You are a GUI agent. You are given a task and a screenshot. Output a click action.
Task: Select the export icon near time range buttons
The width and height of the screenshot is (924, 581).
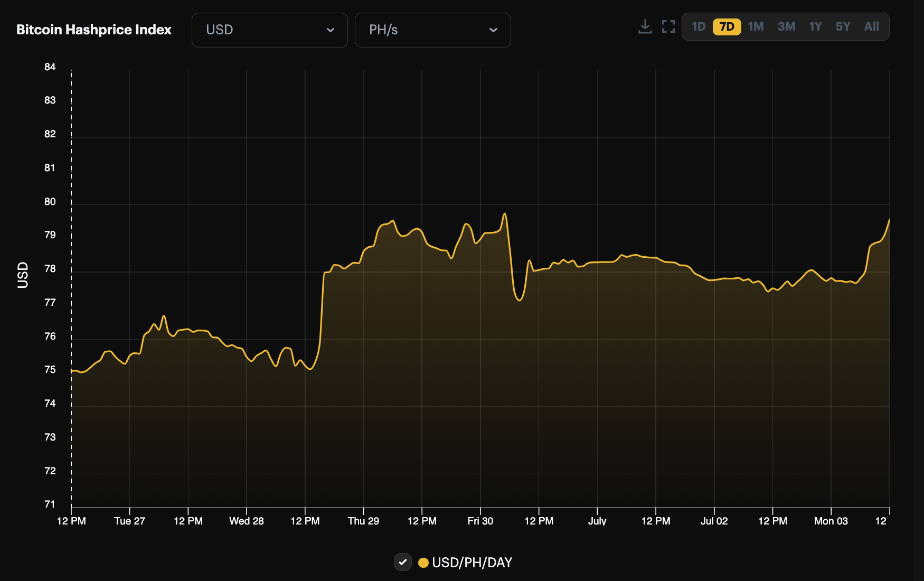[x=645, y=26]
